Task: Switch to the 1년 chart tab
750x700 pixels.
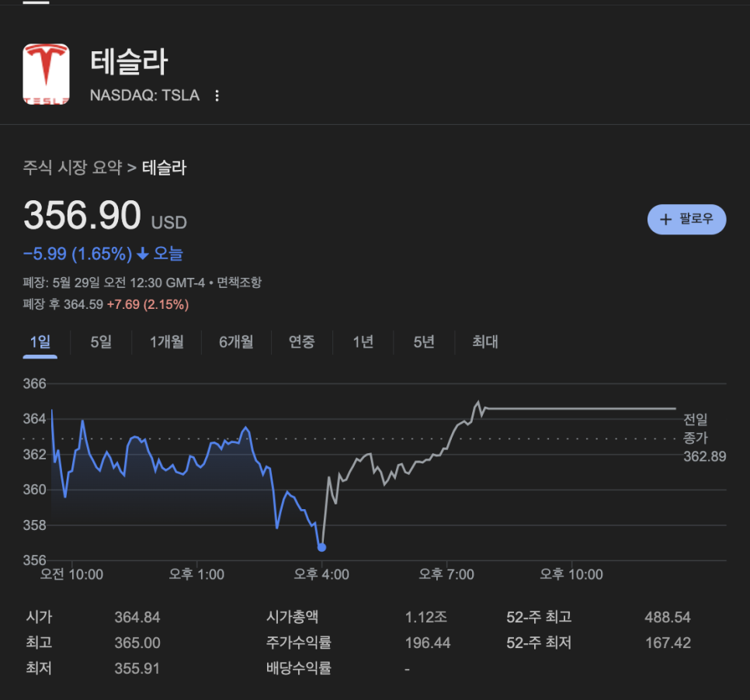Action: tap(363, 342)
